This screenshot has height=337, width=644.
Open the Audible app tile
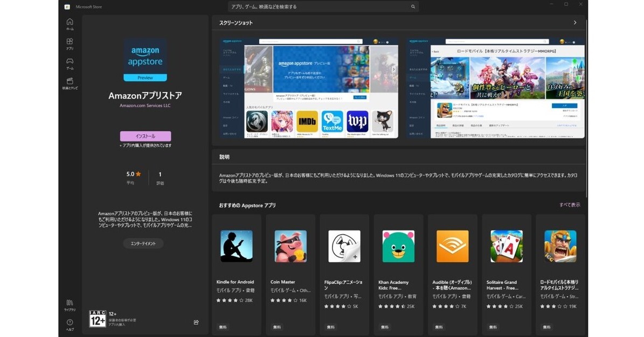click(452, 275)
